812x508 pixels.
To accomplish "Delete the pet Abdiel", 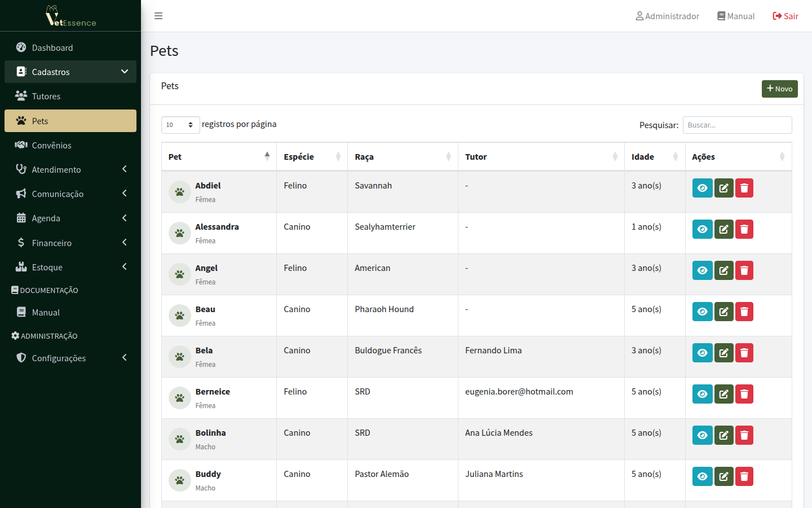I will (x=744, y=188).
